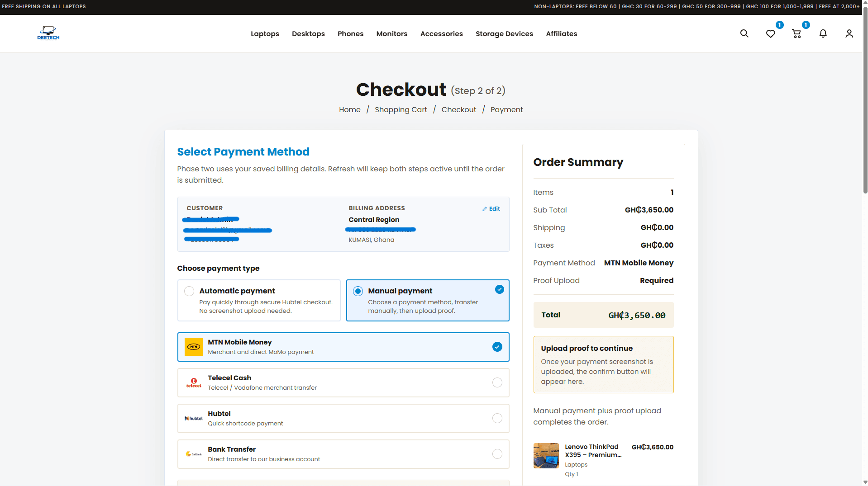Image resolution: width=868 pixels, height=486 pixels.
Task: Click the Select Payment Method heading
Action: point(243,151)
